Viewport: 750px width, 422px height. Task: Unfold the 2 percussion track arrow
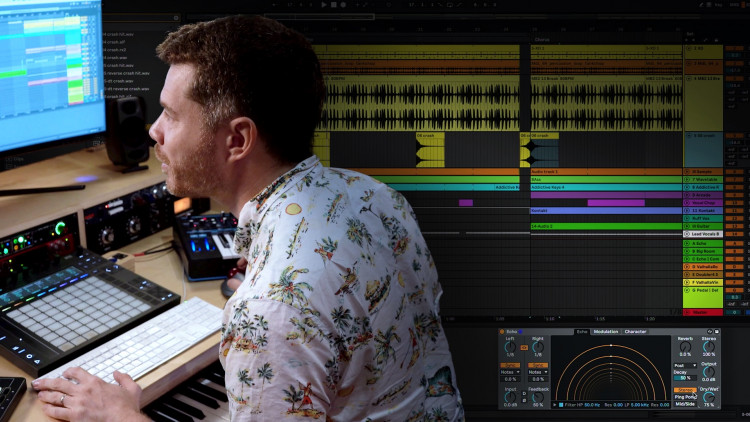coord(688,64)
